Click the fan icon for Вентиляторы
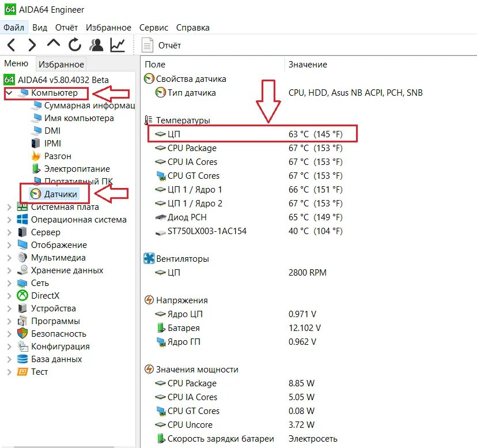 (149, 258)
